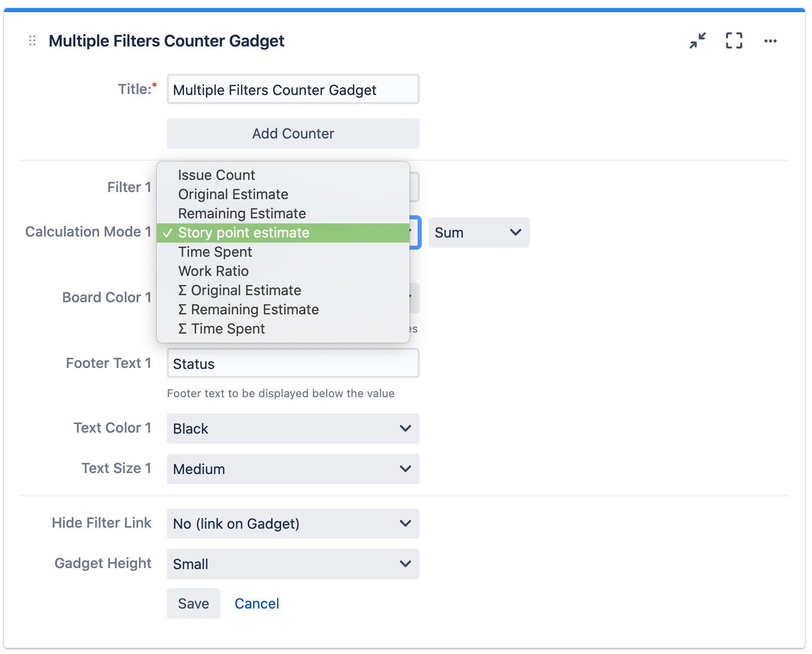Click the Footer Text 1 input field
Viewport: 812px width, 654px height.
point(293,363)
